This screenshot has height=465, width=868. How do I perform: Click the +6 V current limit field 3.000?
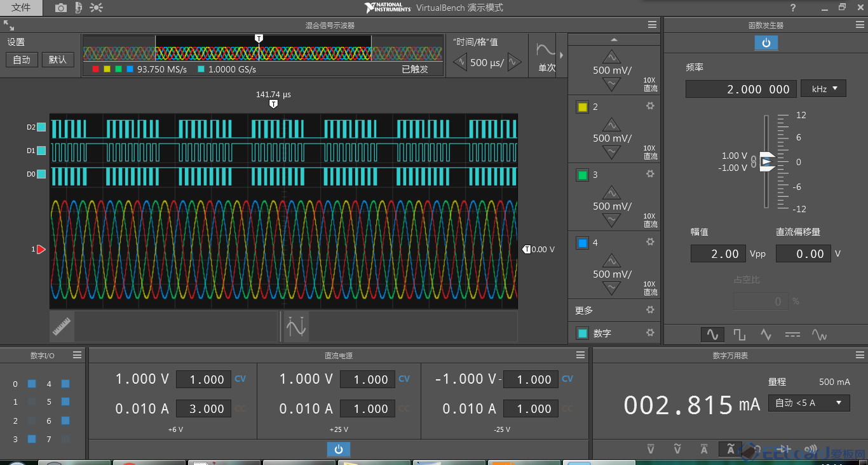203,408
